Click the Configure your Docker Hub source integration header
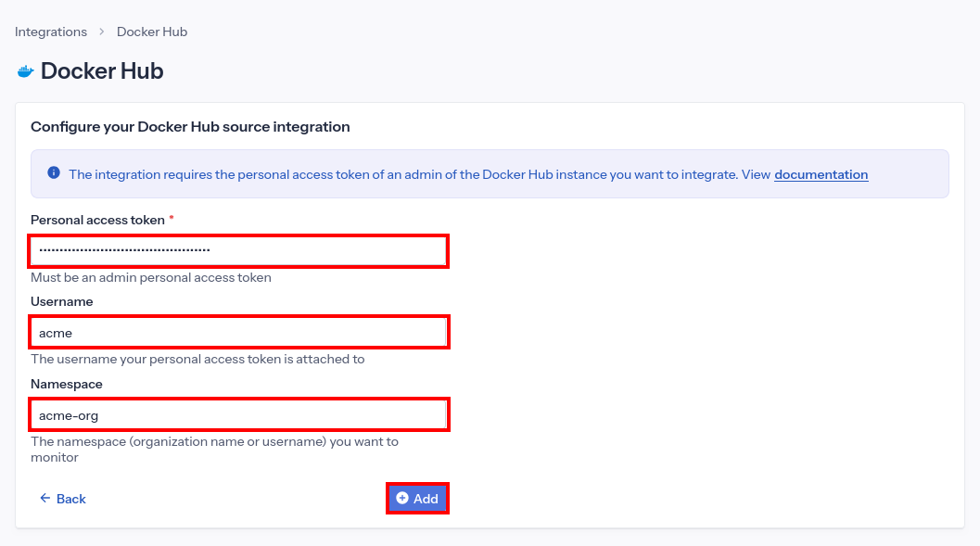 pyautogui.click(x=191, y=126)
